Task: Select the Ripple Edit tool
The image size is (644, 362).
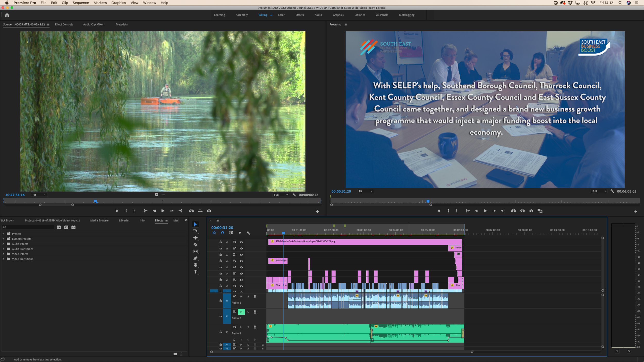Action: coord(196,238)
